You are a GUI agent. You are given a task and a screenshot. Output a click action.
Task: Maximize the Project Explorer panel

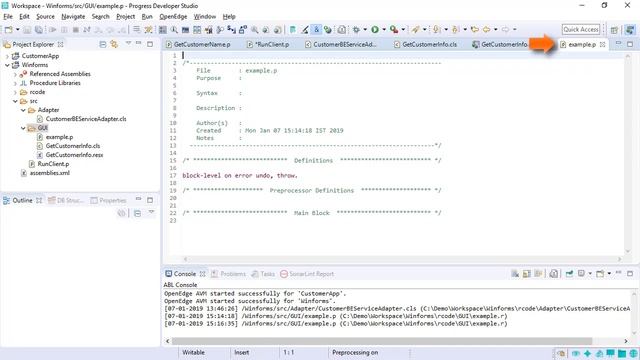pyautogui.click(x=150, y=44)
